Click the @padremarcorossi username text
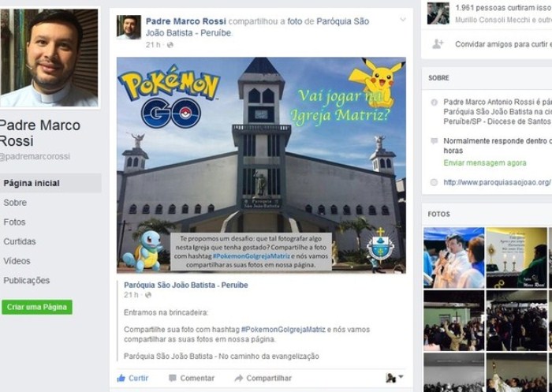 pyautogui.click(x=35, y=157)
